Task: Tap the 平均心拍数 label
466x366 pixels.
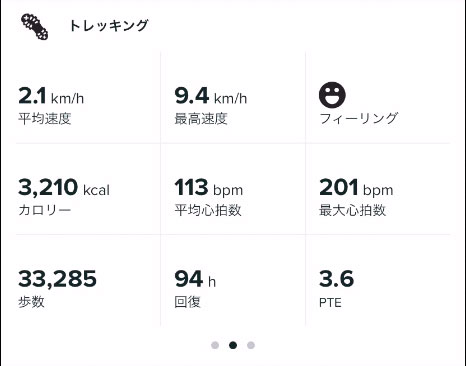Action: (208, 210)
